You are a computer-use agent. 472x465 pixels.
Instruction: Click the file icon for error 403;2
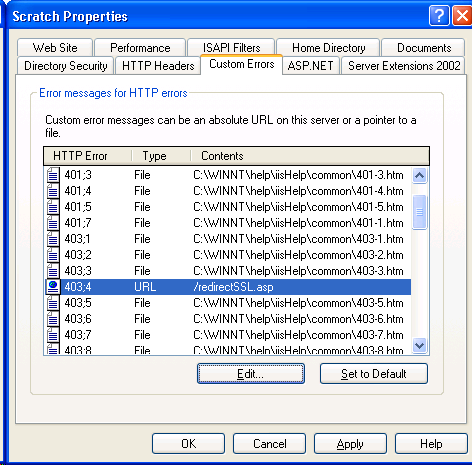tap(53, 255)
